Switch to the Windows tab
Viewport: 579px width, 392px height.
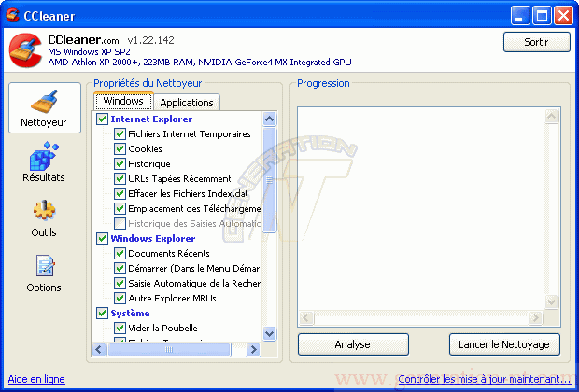[x=123, y=101]
